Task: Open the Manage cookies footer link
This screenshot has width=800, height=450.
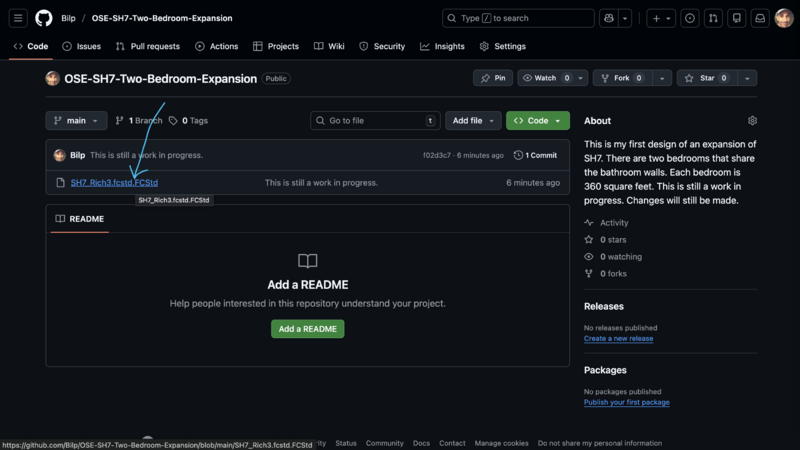Action: click(x=502, y=443)
